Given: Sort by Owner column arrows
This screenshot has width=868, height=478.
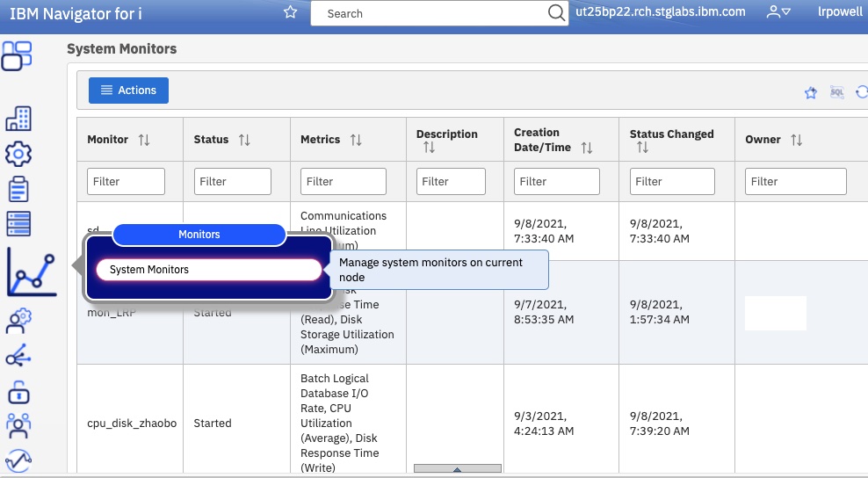Looking at the screenshot, I should (797, 140).
